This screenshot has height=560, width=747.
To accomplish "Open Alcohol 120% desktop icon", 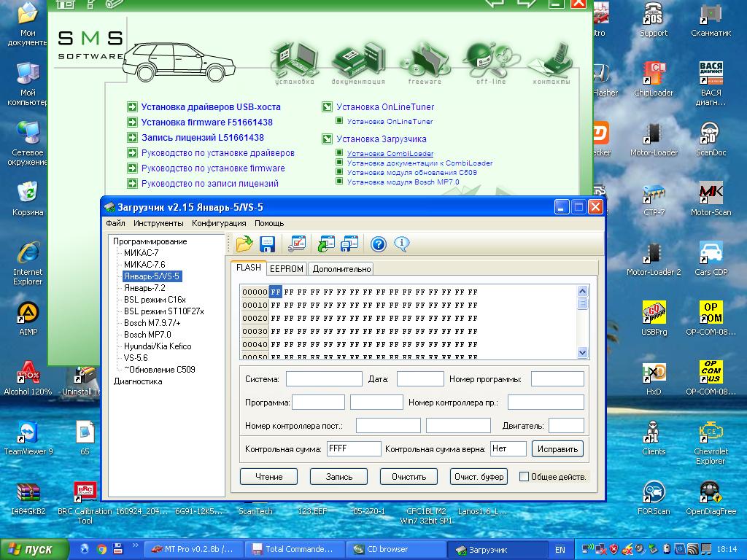I will (x=28, y=378).
